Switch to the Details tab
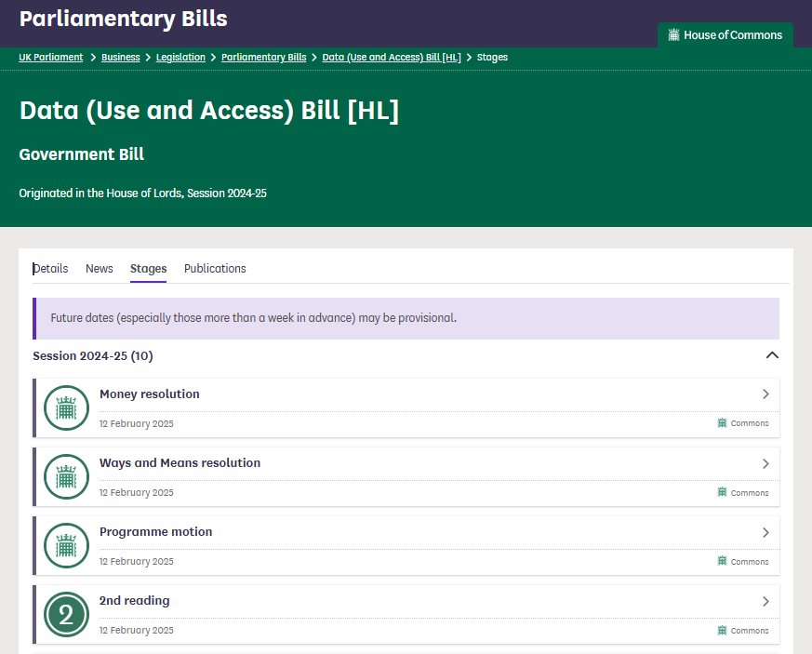This screenshot has height=654, width=812. (50, 268)
